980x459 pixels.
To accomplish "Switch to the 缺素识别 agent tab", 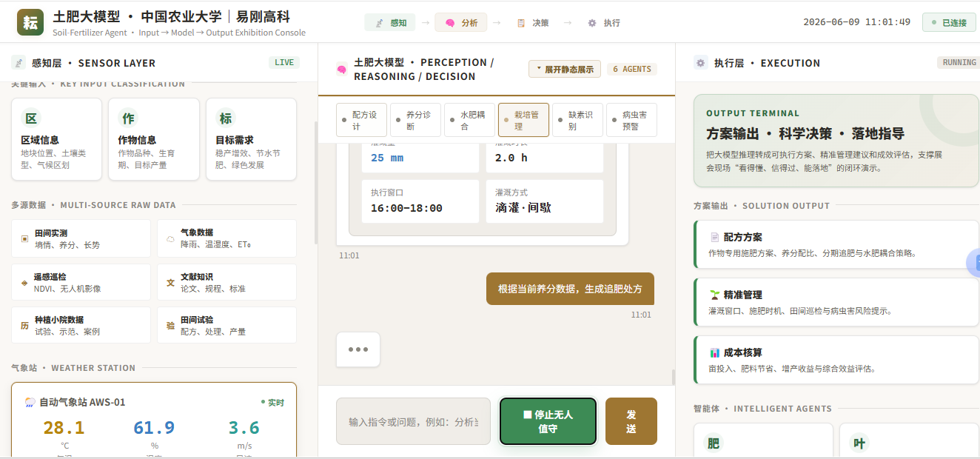I will click(x=577, y=120).
